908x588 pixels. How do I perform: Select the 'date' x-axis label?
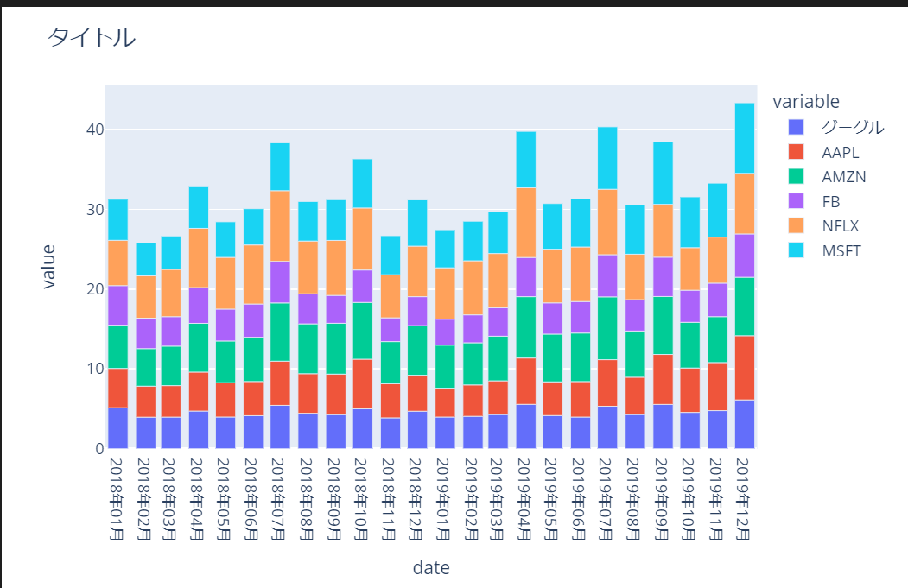click(x=431, y=568)
